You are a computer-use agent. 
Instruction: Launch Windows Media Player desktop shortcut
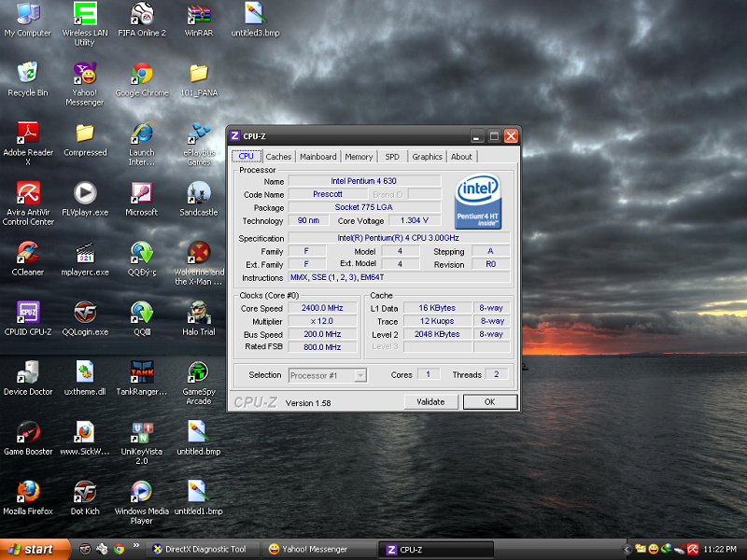tap(142, 492)
